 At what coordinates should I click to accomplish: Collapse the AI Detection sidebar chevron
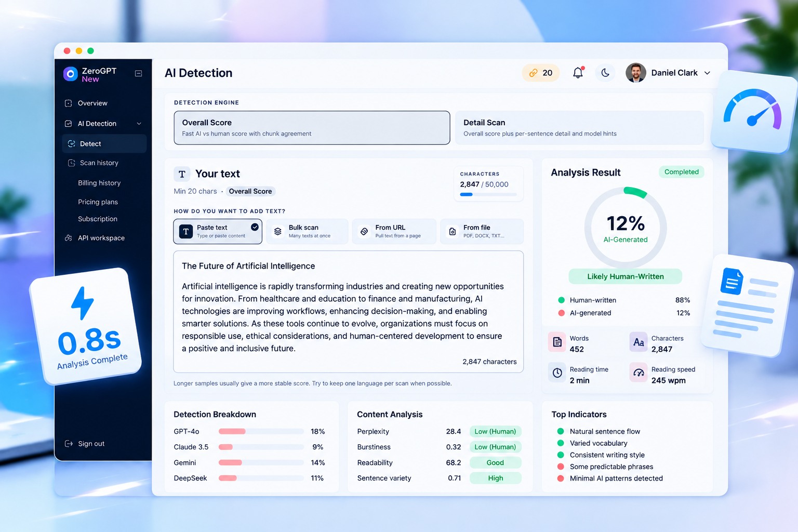point(139,124)
